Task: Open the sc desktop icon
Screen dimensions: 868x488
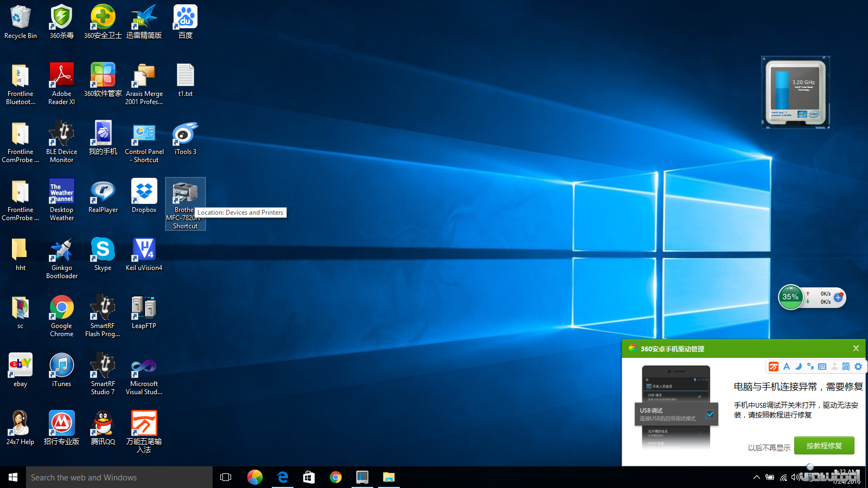Action: [x=21, y=312]
